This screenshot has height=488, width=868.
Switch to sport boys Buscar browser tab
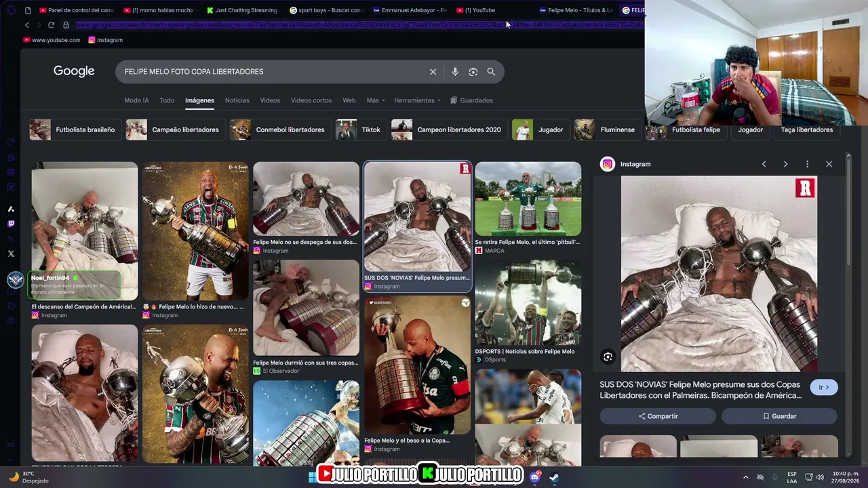tap(325, 10)
